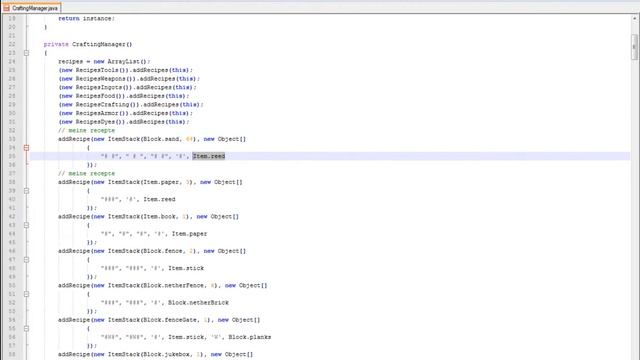Click the RecipesArmor line

point(125,113)
